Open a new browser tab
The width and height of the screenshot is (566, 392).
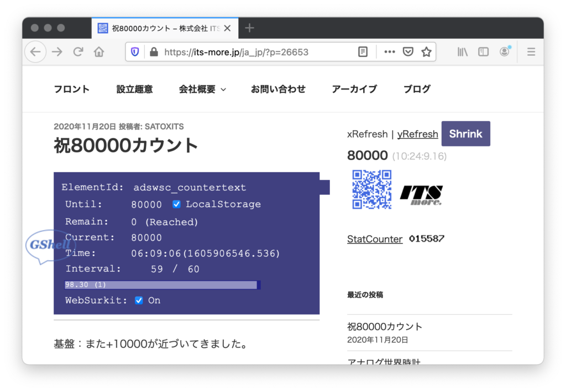tap(249, 28)
